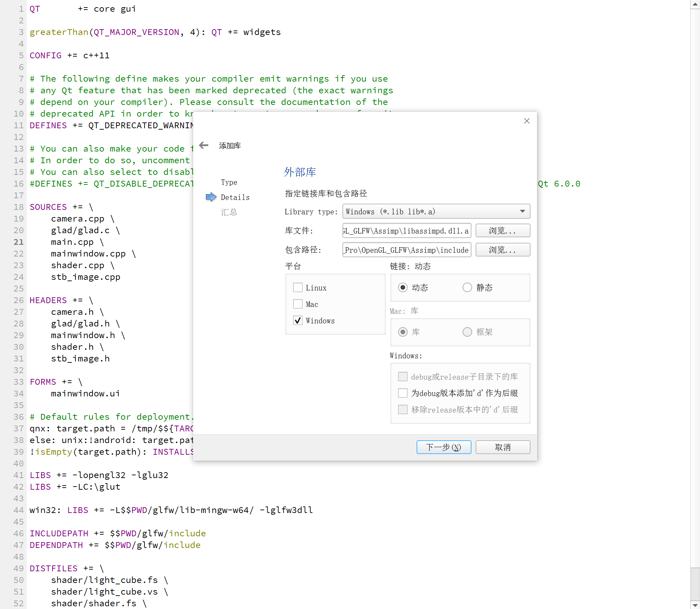700x609 pixels.
Task: Click line number 21 in the gutter
Action: (x=19, y=242)
